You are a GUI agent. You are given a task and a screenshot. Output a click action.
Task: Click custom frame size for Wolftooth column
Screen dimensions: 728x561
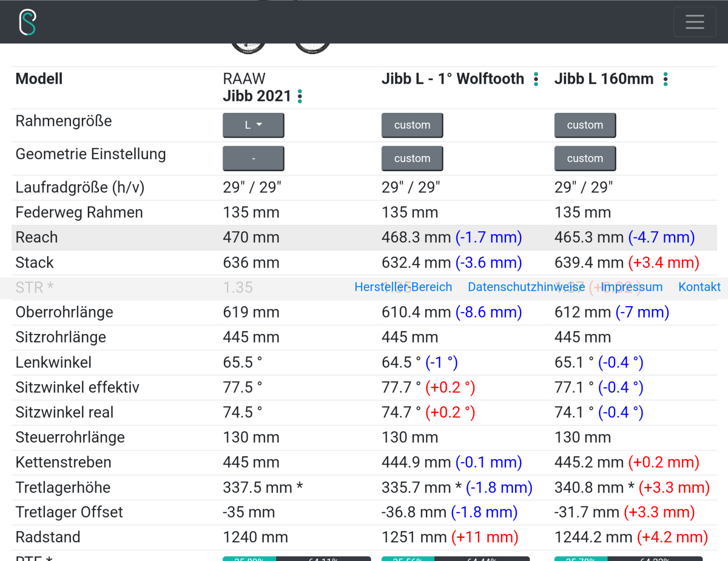[412, 125]
